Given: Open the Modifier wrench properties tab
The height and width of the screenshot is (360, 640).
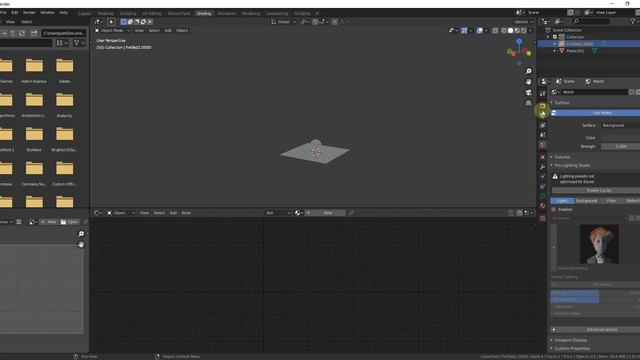Looking at the screenshot, I should tap(542, 167).
